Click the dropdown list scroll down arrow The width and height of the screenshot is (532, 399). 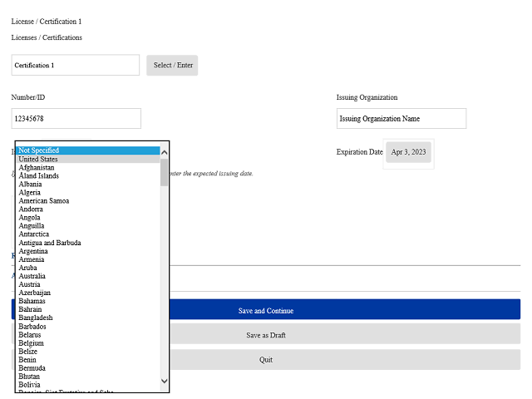coord(165,381)
